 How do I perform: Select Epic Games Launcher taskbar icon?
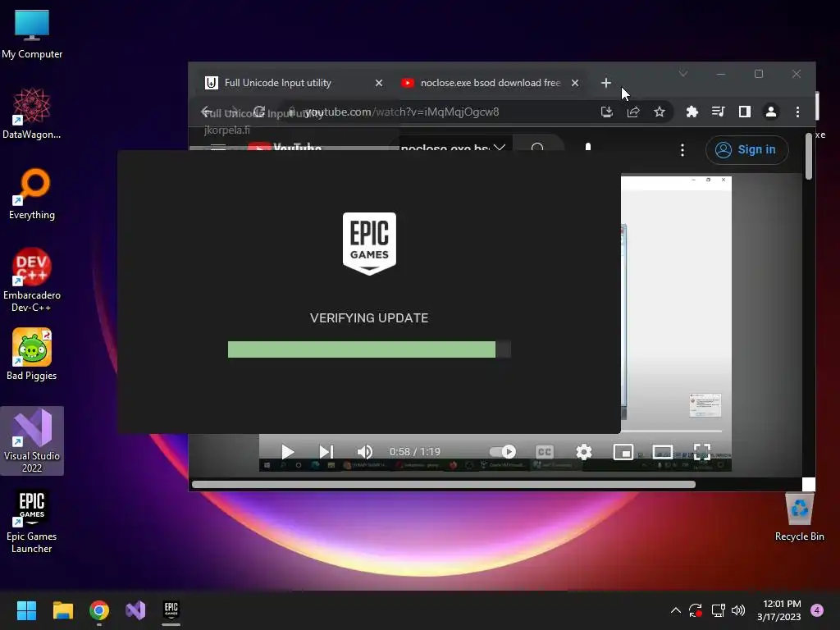click(x=171, y=610)
